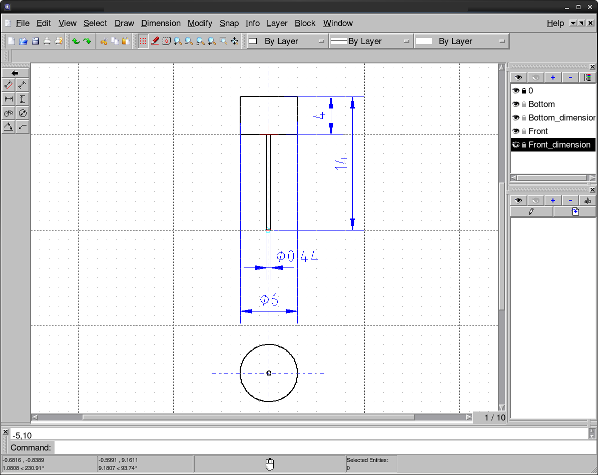Viewport: 598px width, 475px height.
Task: Toggle lock on Bottom layer
Action: tap(524, 104)
